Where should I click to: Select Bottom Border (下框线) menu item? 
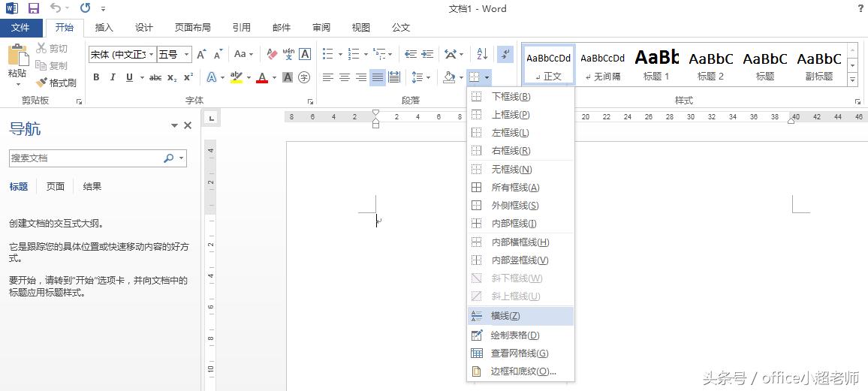point(520,97)
